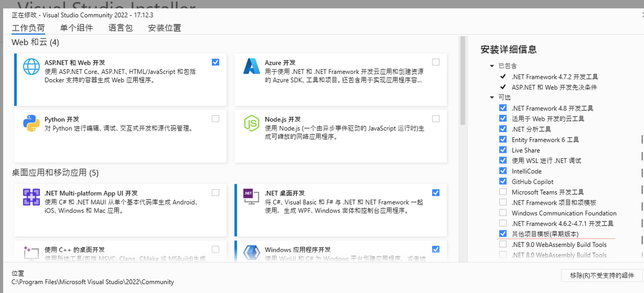Open the 语言包 tab
This screenshot has height=293, width=644.
(x=121, y=28)
